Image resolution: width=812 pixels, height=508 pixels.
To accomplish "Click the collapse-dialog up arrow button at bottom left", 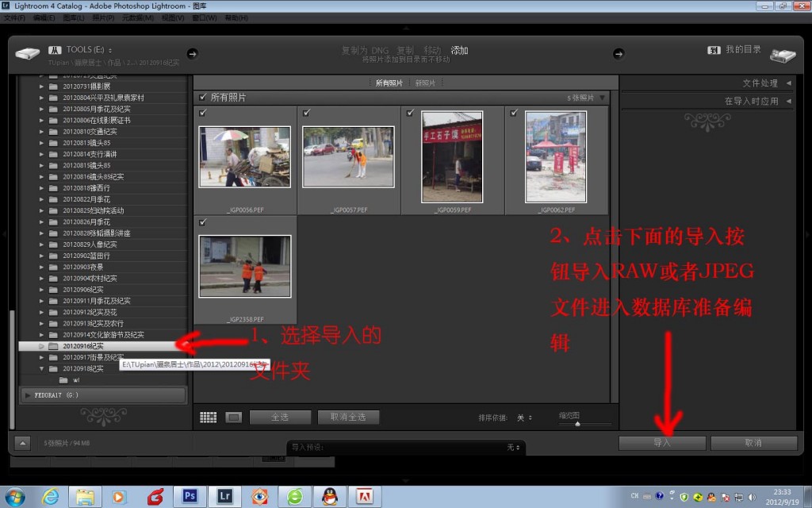I will (x=22, y=443).
